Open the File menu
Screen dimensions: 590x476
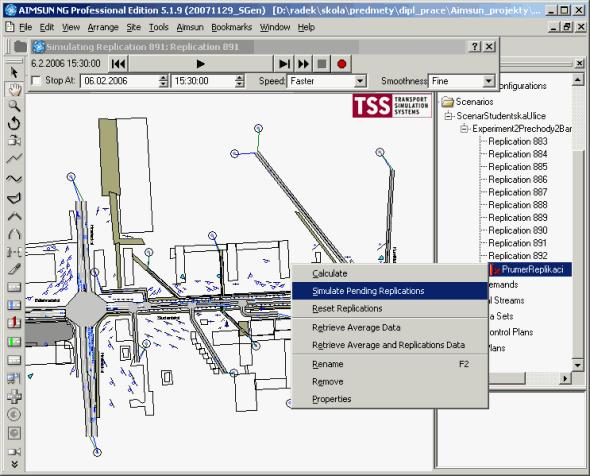[26, 27]
